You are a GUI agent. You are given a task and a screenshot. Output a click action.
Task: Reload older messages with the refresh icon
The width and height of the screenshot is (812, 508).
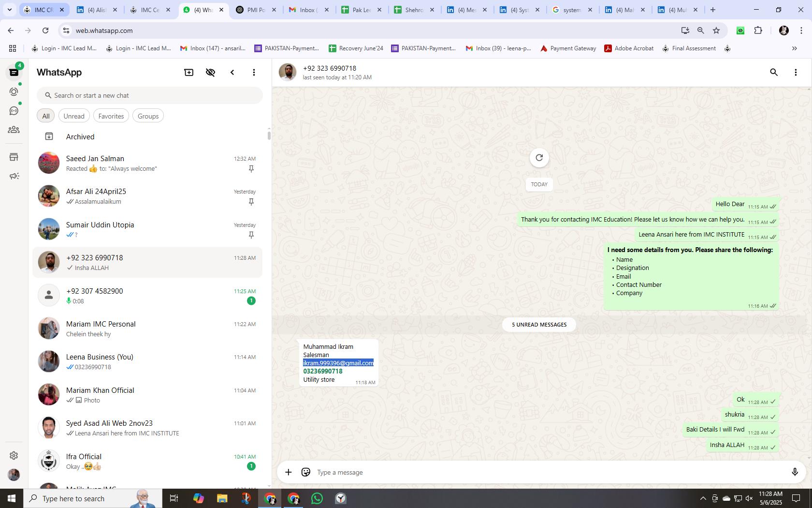[x=539, y=157]
